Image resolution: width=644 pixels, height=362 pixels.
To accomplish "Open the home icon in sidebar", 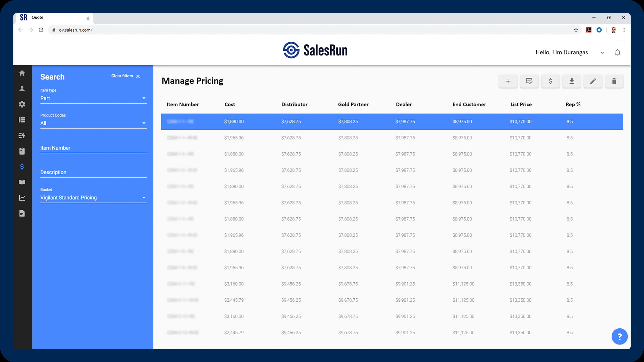I will (22, 73).
